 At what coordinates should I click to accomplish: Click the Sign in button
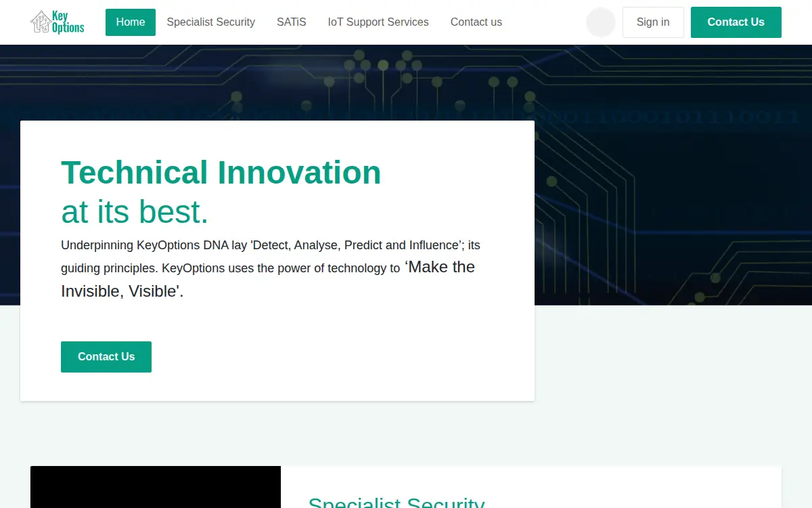pyautogui.click(x=653, y=22)
